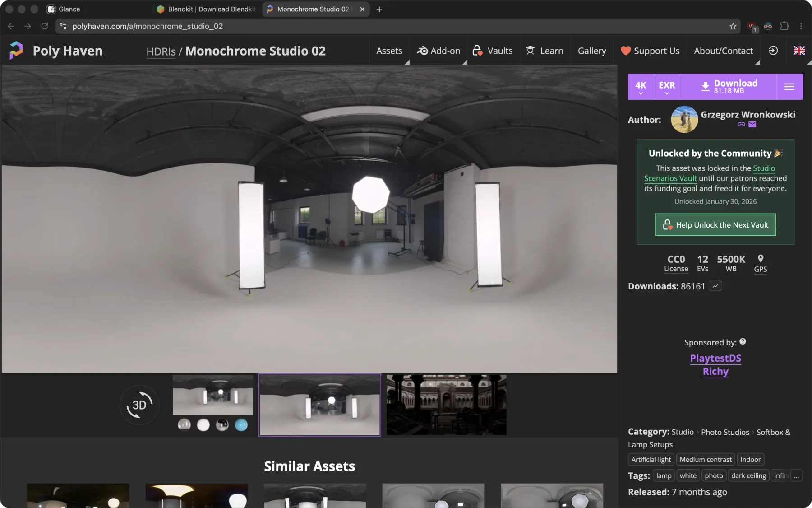
Task: Select the white ball render preview
Action: click(x=203, y=425)
